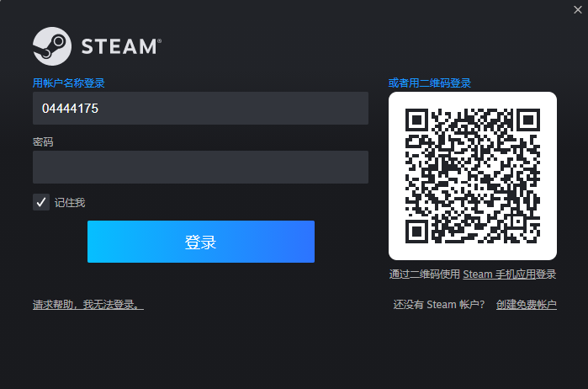Click the 记住我 label text
Viewport: 588px width, 389px height.
(70, 203)
